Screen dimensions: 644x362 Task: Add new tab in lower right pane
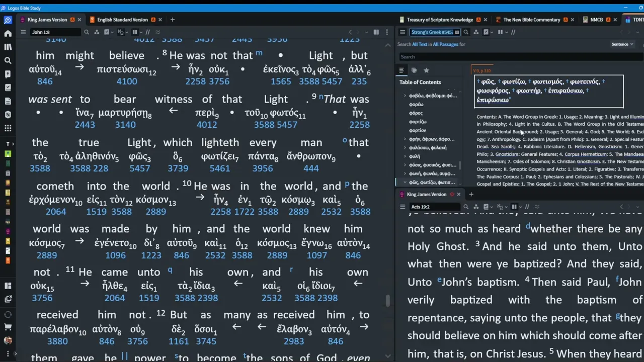[471, 194]
